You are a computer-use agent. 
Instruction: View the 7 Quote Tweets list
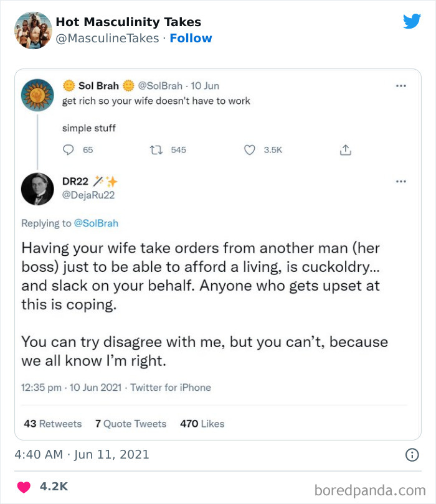tap(131, 424)
